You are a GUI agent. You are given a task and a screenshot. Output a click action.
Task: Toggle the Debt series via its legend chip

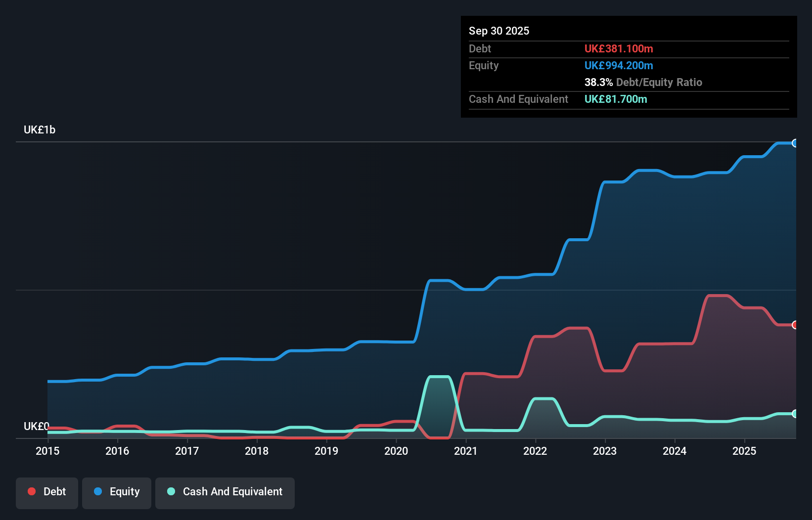pyautogui.click(x=47, y=492)
